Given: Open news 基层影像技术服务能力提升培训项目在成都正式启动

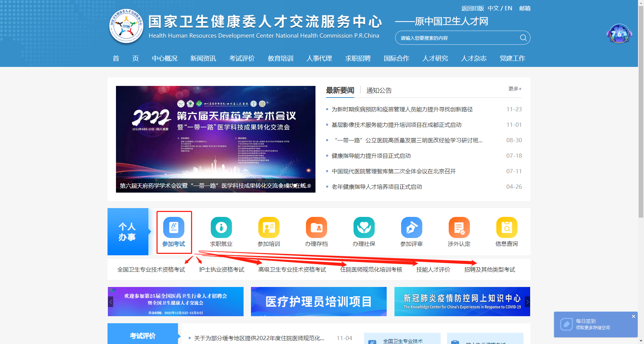Looking at the screenshot, I should point(397,125).
